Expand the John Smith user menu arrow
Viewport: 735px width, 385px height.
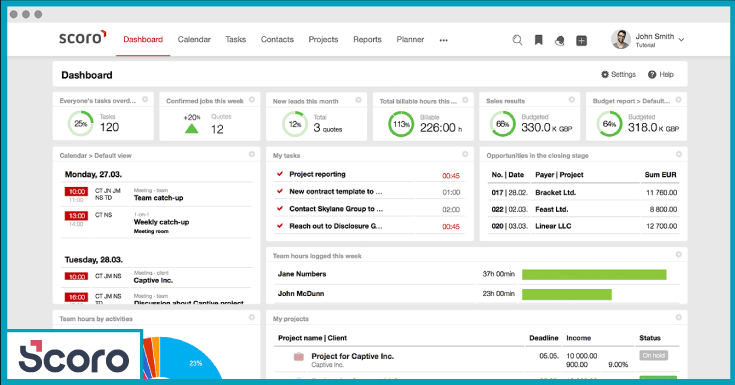(x=681, y=40)
